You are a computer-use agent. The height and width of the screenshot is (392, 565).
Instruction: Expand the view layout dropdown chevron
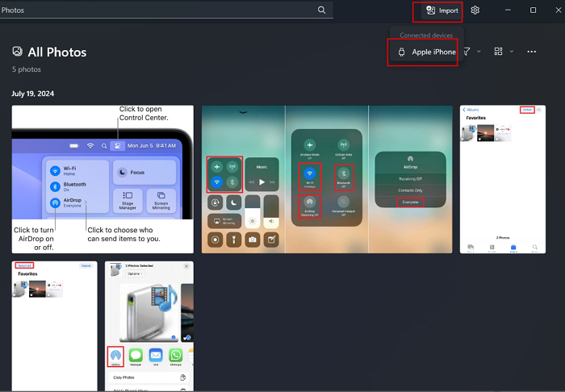(512, 52)
